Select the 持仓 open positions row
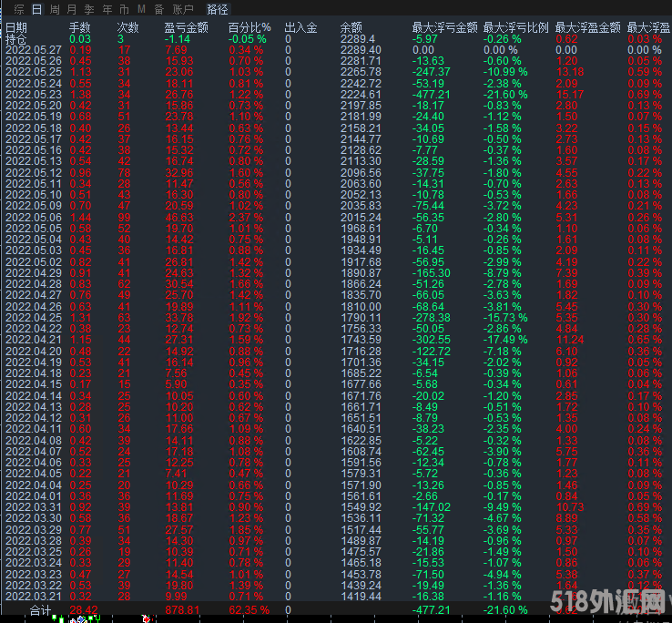 (15, 39)
